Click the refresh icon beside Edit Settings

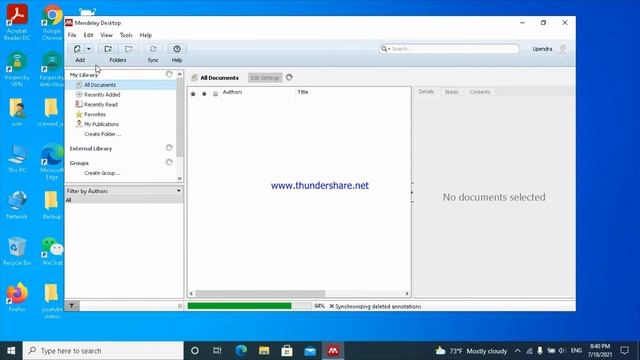pos(289,78)
